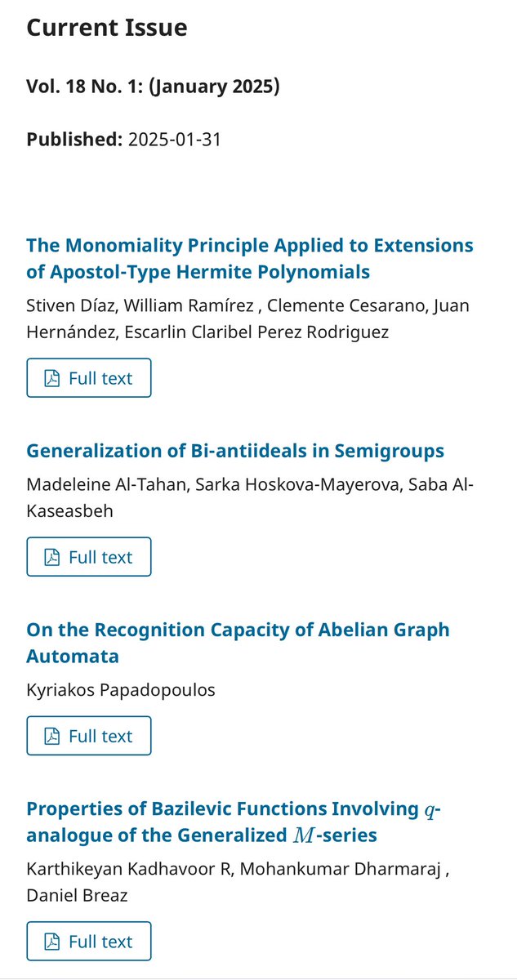Viewport: 517px width, 980px height.
Task: Open The Monomiality Principle article title link
Action: pyautogui.click(x=250, y=258)
